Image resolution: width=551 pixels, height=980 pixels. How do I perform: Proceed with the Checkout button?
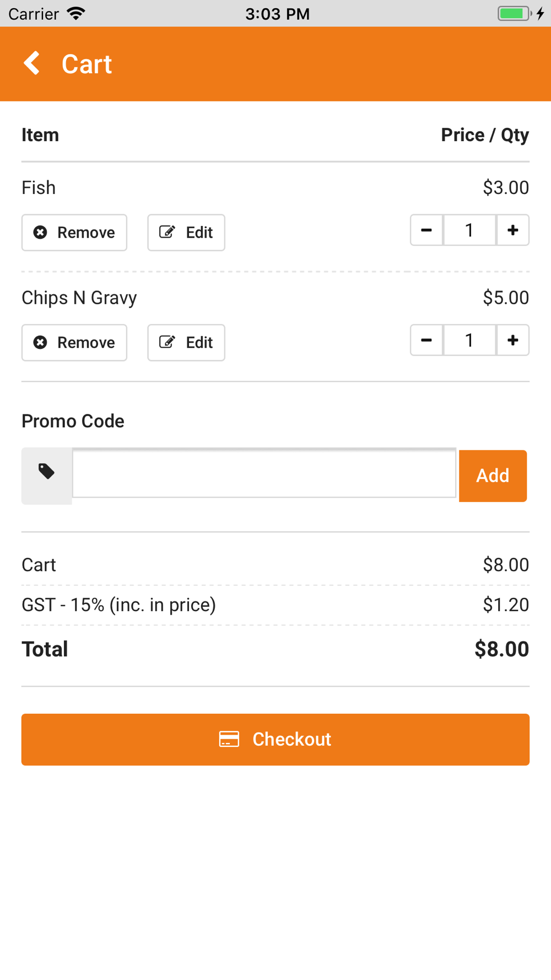(275, 740)
